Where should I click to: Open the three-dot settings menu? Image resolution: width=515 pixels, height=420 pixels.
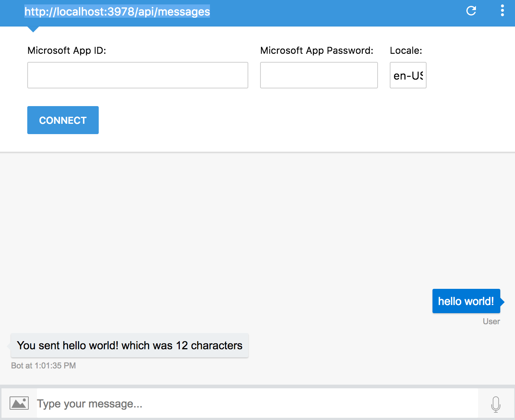[x=502, y=11]
